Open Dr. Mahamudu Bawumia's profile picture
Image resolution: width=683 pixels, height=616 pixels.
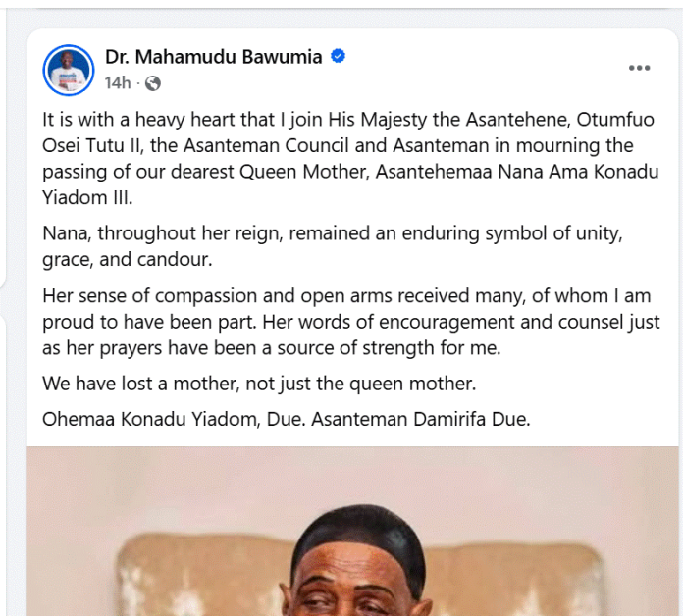[x=69, y=70]
